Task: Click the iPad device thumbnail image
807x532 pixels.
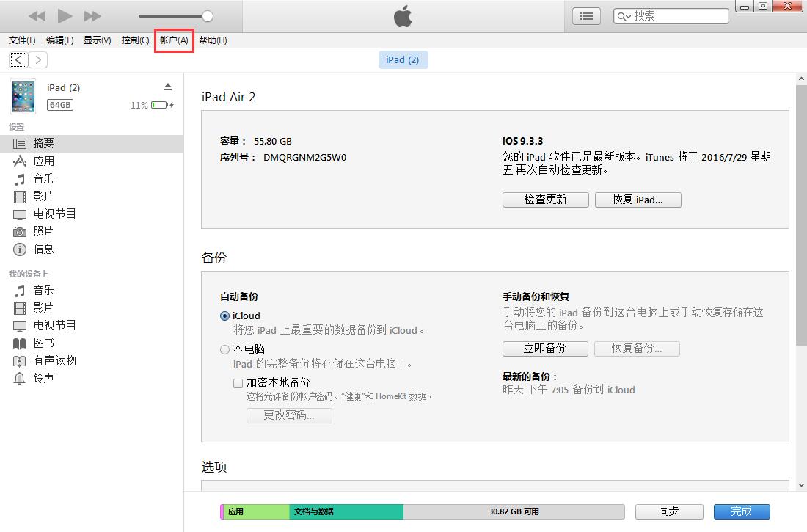Action: pos(23,96)
